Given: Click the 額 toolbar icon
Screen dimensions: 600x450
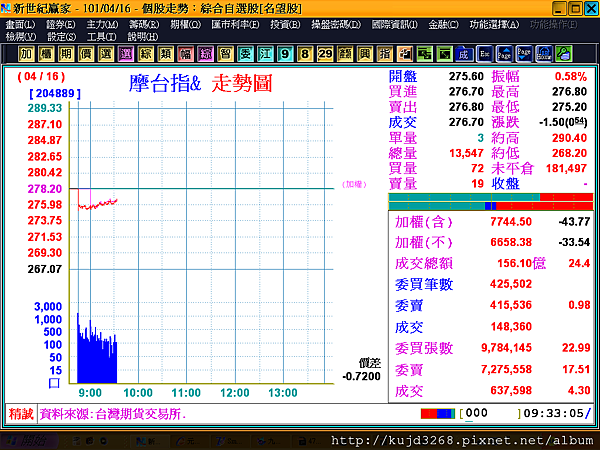Looking at the screenshot, I should tap(345, 54).
